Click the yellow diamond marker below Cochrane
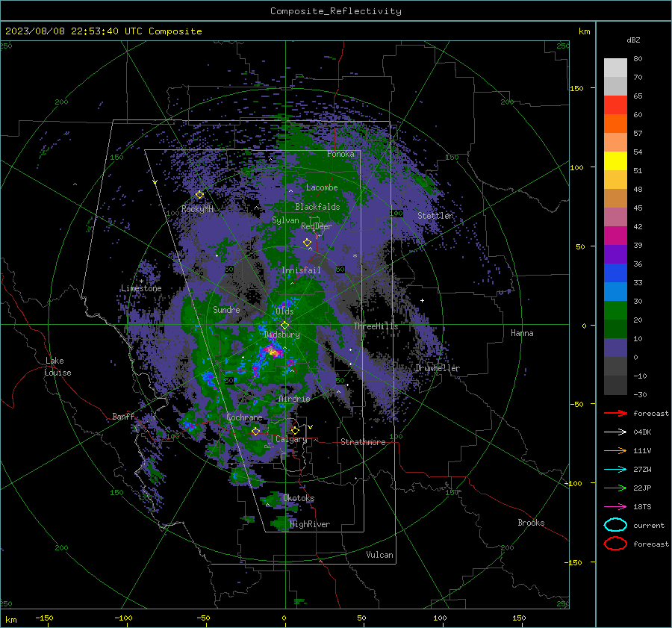 255,431
